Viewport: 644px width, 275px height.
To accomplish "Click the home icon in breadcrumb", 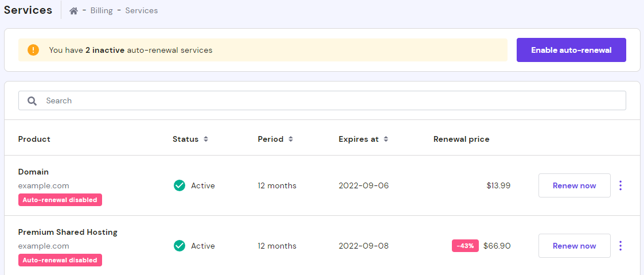I will pyautogui.click(x=73, y=11).
